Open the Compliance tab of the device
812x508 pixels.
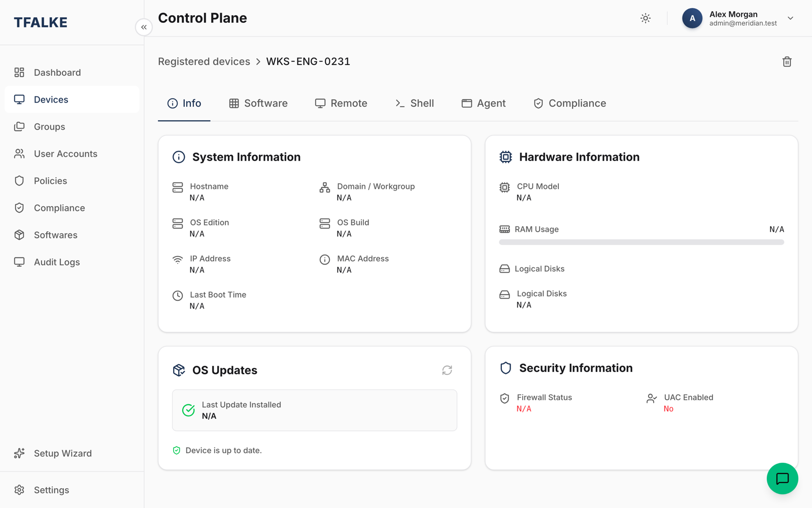pos(570,103)
